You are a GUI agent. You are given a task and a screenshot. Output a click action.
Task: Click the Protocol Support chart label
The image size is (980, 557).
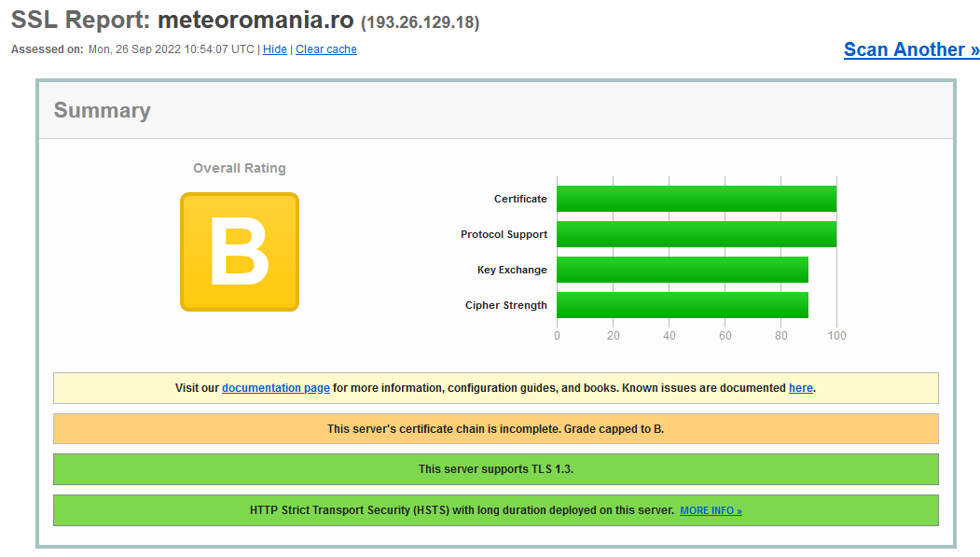click(504, 234)
